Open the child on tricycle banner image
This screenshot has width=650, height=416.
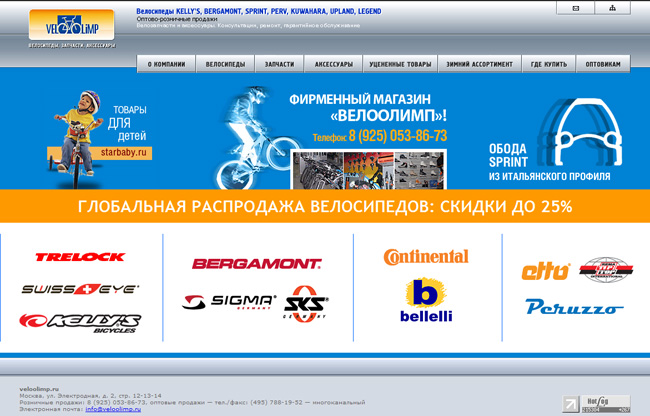[78, 139]
